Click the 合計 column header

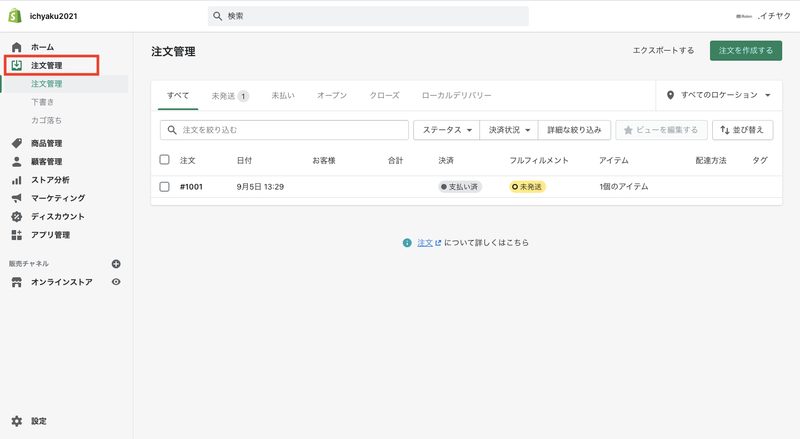click(395, 160)
